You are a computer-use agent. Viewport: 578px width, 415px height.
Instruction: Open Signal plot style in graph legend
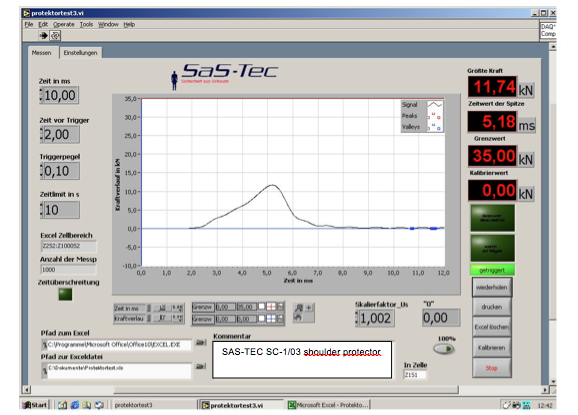pos(435,105)
